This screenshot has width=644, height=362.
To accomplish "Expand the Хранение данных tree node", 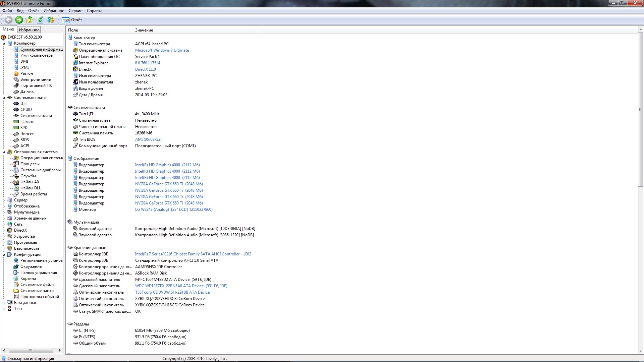I will [x=4, y=218].
